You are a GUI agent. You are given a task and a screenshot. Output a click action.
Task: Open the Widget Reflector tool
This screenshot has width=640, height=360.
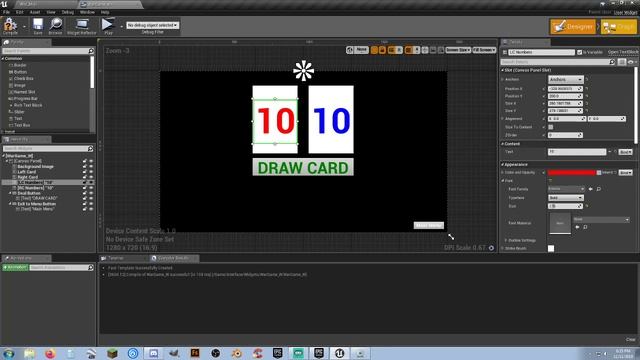(82, 26)
